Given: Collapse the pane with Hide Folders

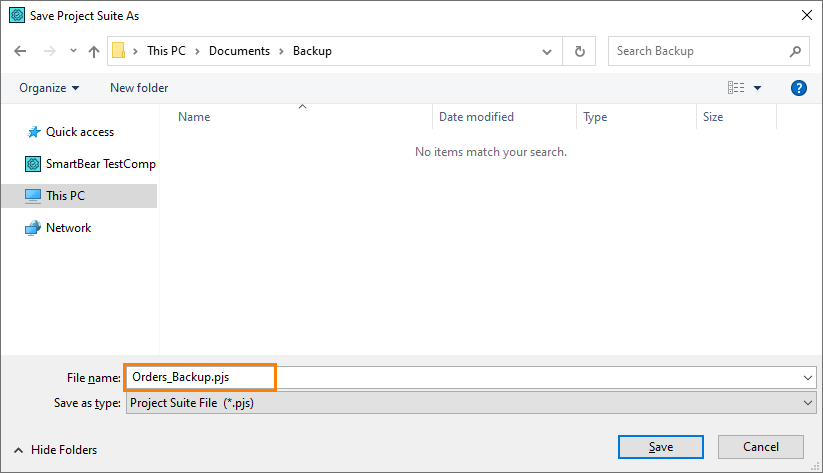Looking at the screenshot, I should [56, 450].
